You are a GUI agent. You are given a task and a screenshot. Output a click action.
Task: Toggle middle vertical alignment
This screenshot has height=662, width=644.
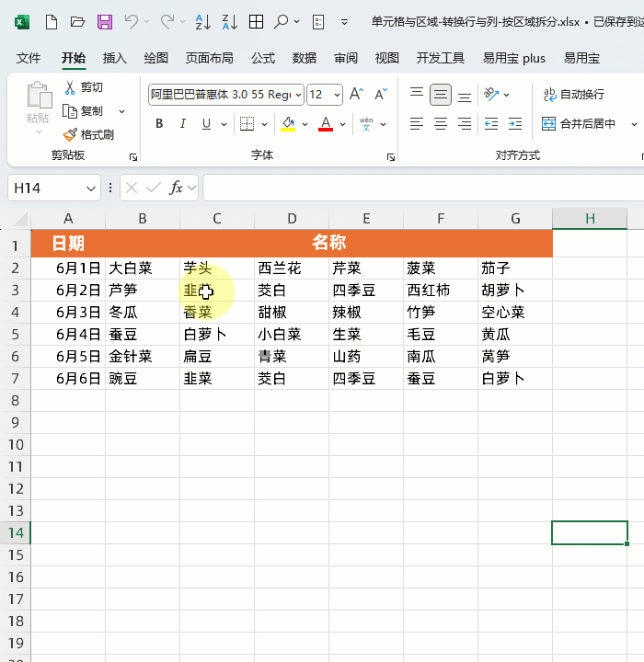click(441, 95)
